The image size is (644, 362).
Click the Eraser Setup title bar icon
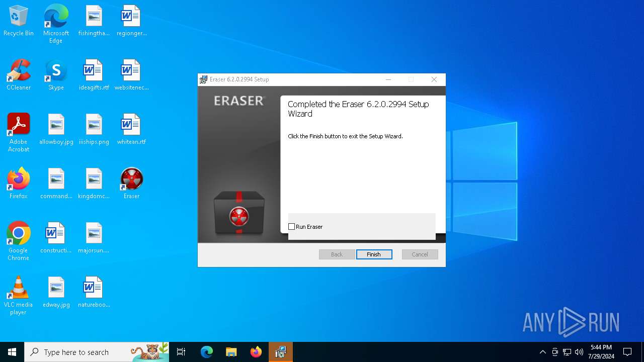(203, 79)
